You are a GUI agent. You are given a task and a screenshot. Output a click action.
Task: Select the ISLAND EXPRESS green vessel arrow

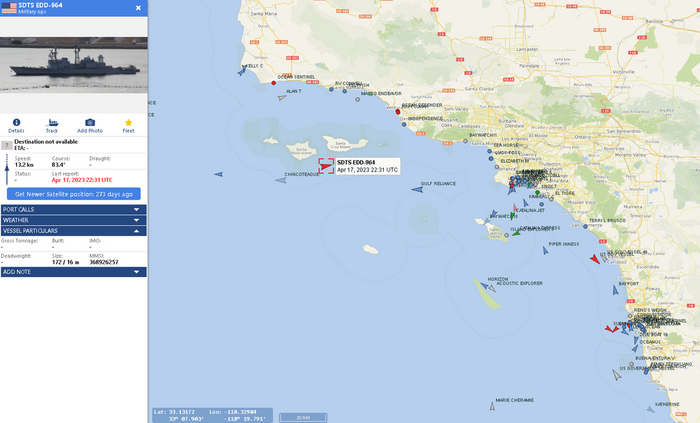pos(516,233)
